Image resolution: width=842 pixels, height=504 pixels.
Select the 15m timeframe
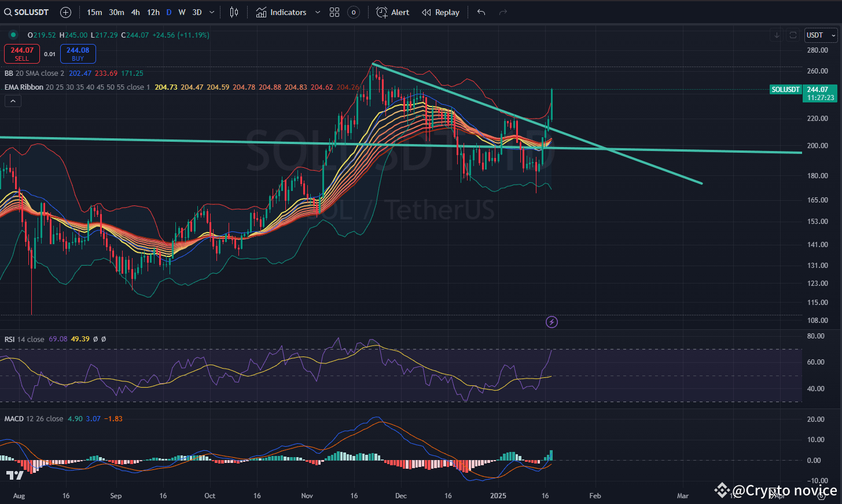94,12
